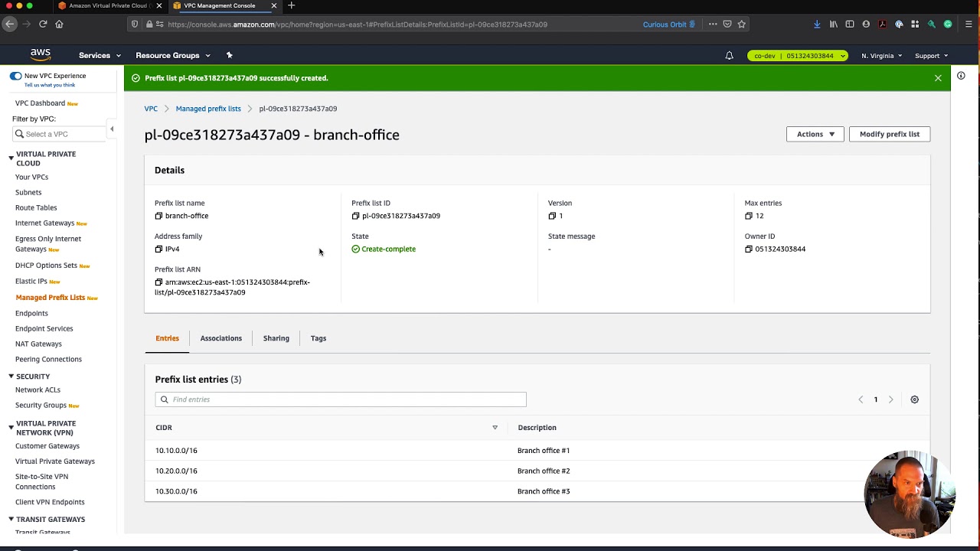980x551 pixels.
Task: Collapse the TRANSIT GATEWAYS section
Action: pos(11,519)
